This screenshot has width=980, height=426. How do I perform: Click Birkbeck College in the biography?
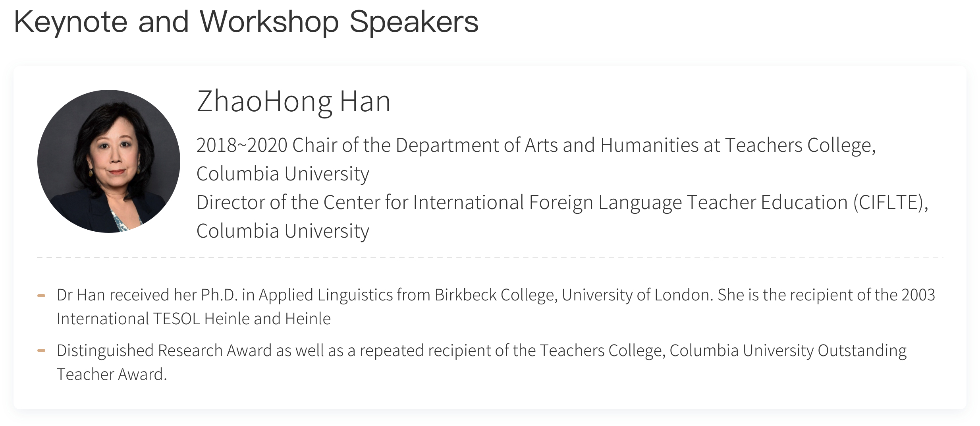point(495,295)
